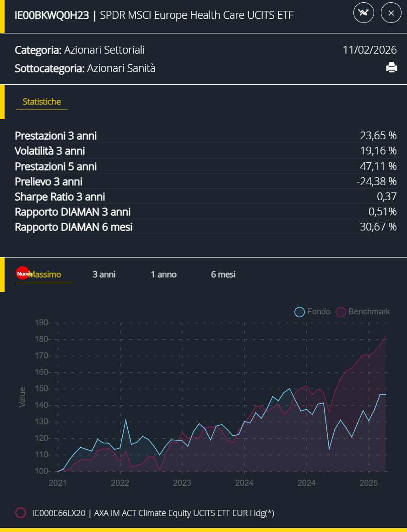The image size is (407, 532).
Task: Print the fund sheet with printer icon
Action: [391, 68]
